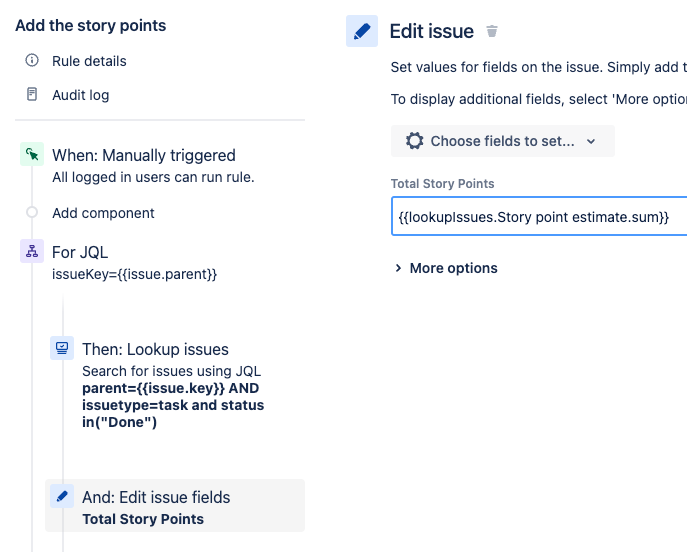687x552 pixels.
Task: Click Add component in the rule flow
Action: pyautogui.click(x=103, y=213)
